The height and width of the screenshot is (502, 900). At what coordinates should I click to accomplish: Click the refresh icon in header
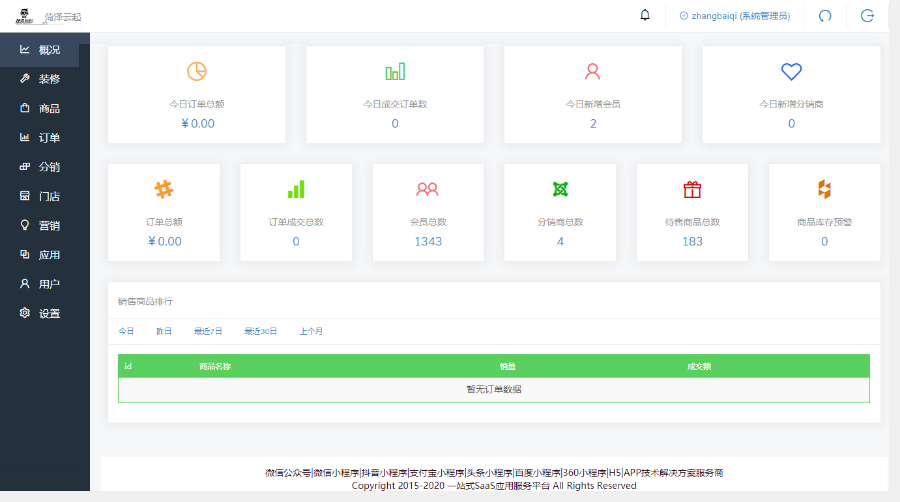pos(825,16)
